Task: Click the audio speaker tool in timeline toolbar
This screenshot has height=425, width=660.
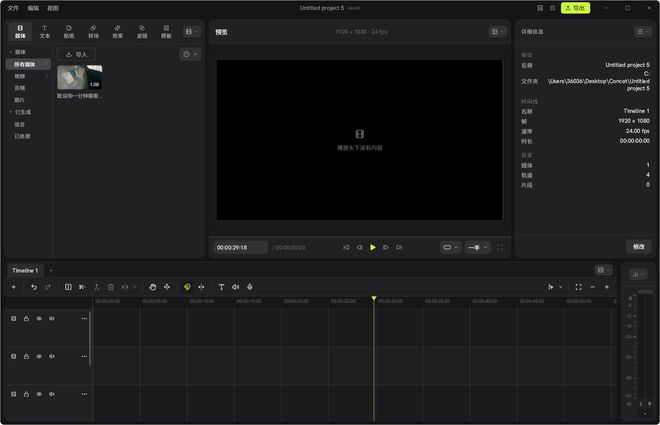Action: 236,287
